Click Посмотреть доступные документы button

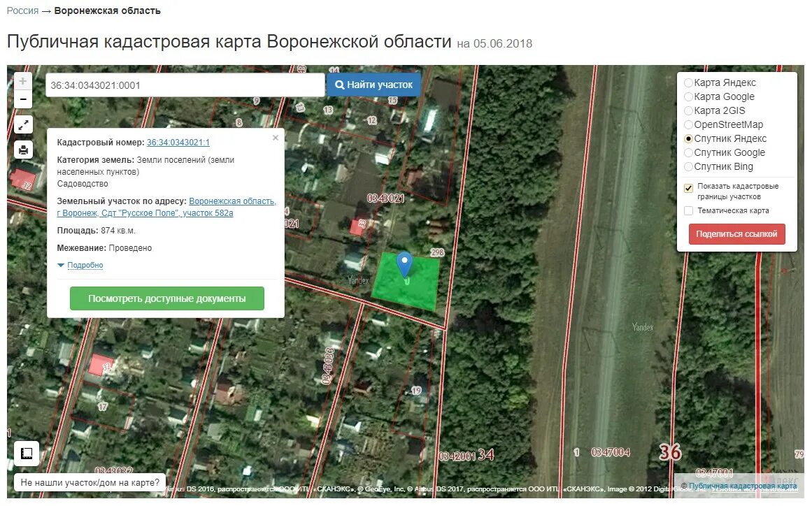pos(166,298)
